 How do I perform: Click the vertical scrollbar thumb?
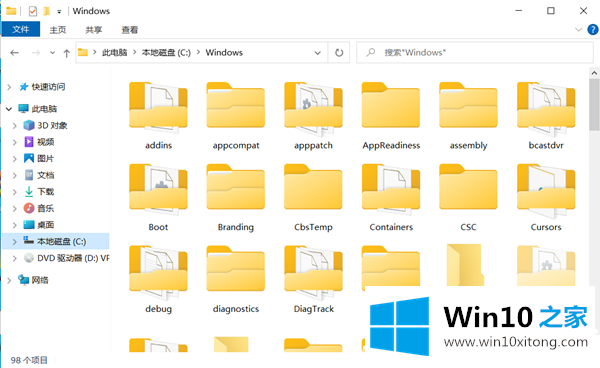[594, 105]
